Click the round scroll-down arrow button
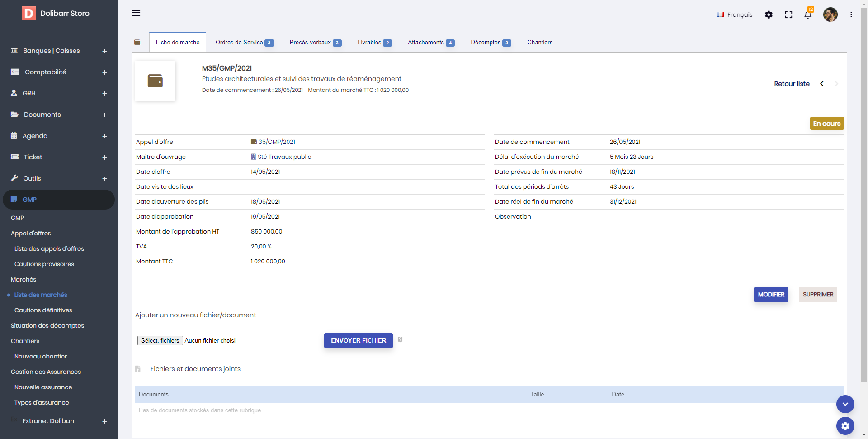 [845, 404]
